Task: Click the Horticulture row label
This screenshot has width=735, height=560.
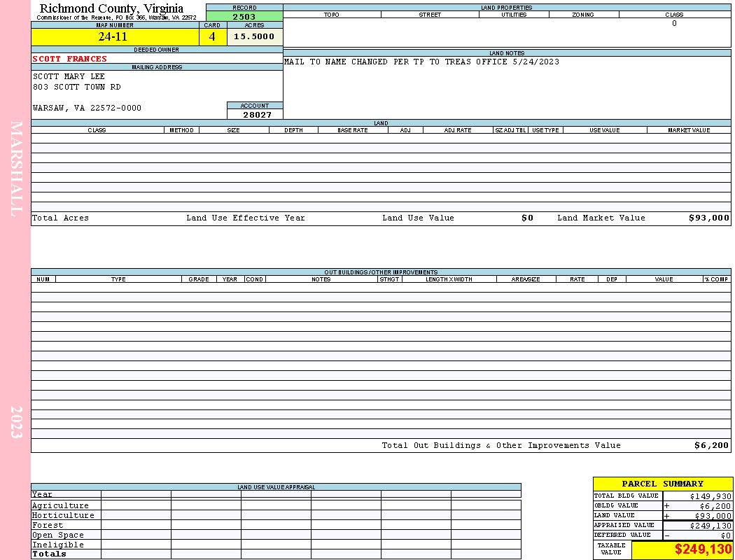Action: (63, 515)
